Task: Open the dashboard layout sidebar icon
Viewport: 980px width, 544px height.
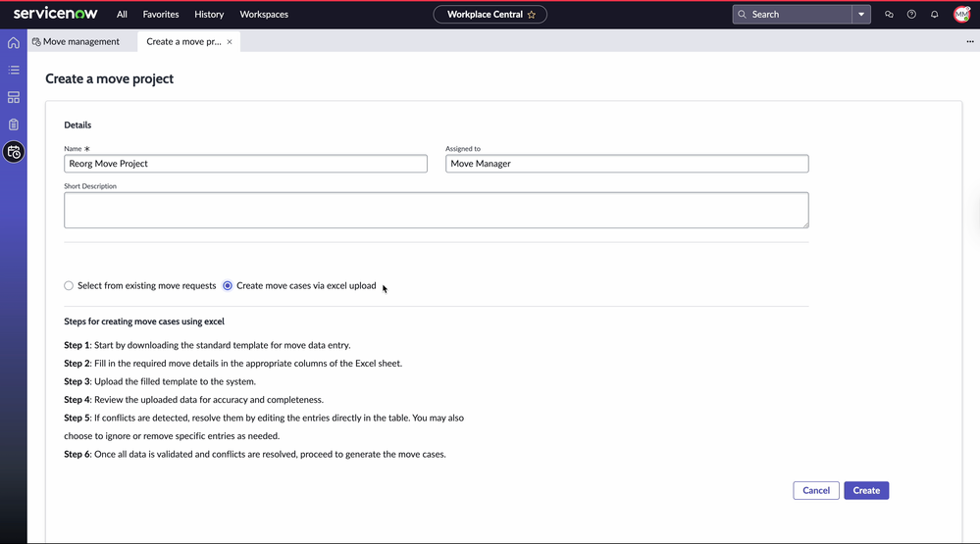Action: coord(13,97)
